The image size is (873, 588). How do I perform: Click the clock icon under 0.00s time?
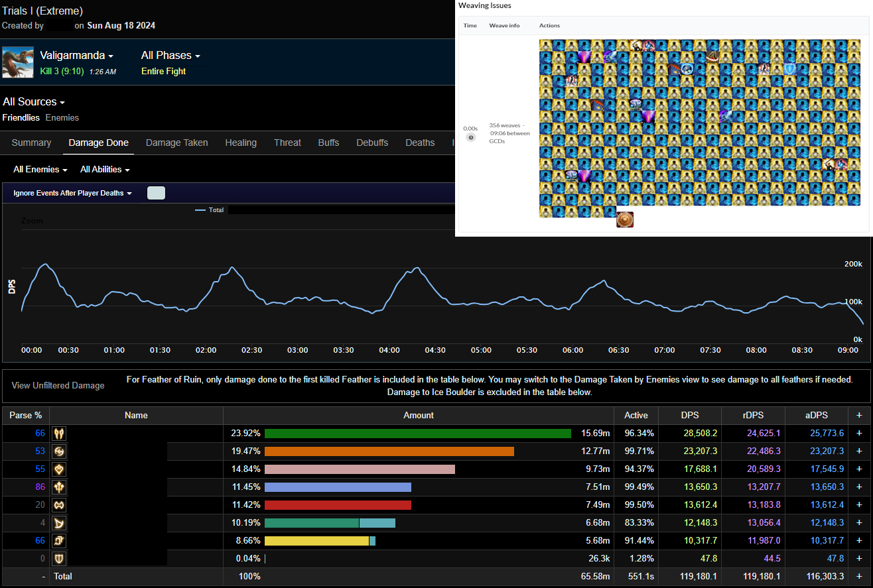pyautogui.click(x=470, y=137)
